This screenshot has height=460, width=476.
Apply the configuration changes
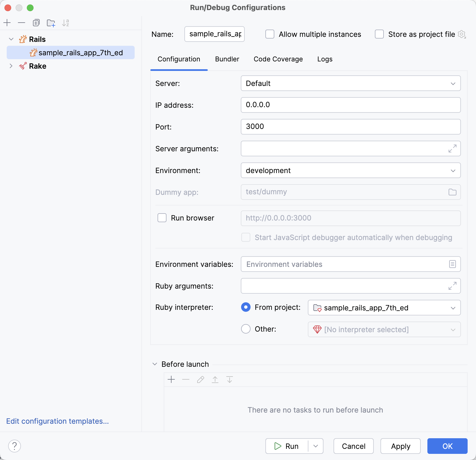tap(400, 446)
